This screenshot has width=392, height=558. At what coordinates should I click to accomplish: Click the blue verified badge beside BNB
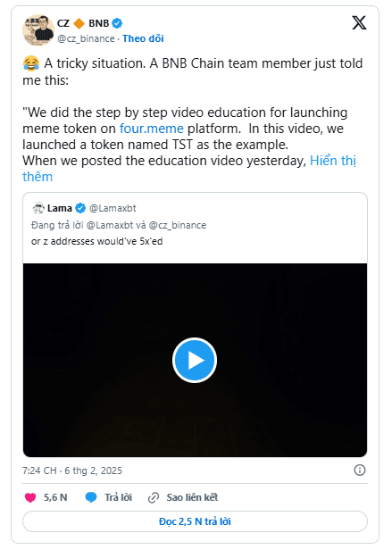[117, 23]
